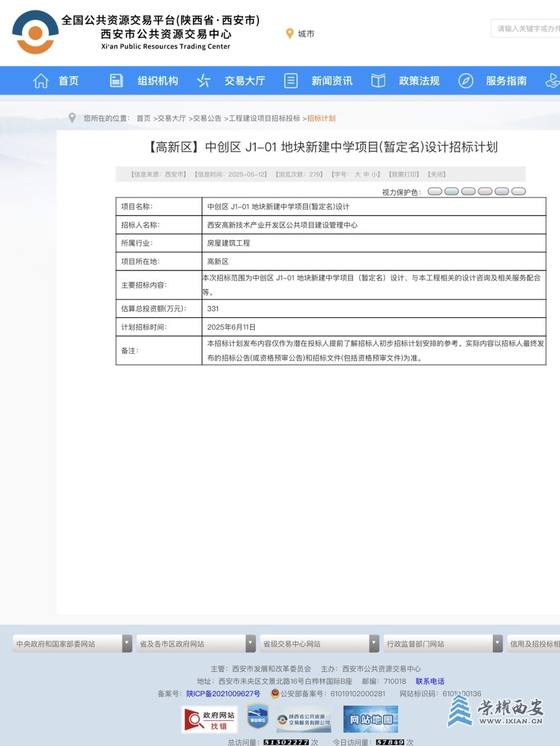This screenshot has height=746, width=560.
Task: Expand the 省及各市区政府网站 dropdown
Action: (x=196, y=644)
